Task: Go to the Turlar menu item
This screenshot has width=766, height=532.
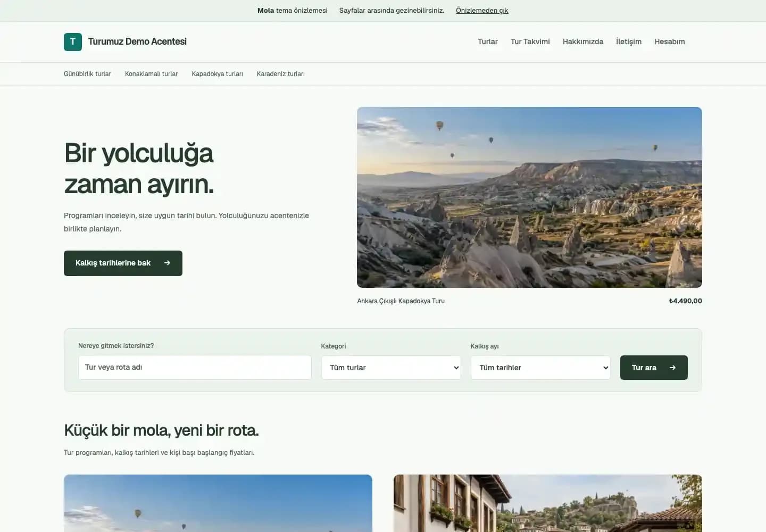Action: click(x=488, y=41)
